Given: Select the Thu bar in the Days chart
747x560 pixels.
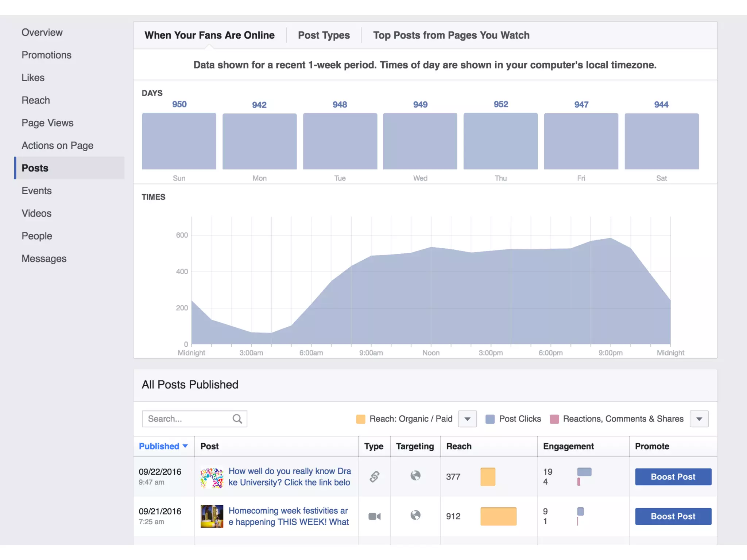Looking at the screenshot, I should pos(500,141).
